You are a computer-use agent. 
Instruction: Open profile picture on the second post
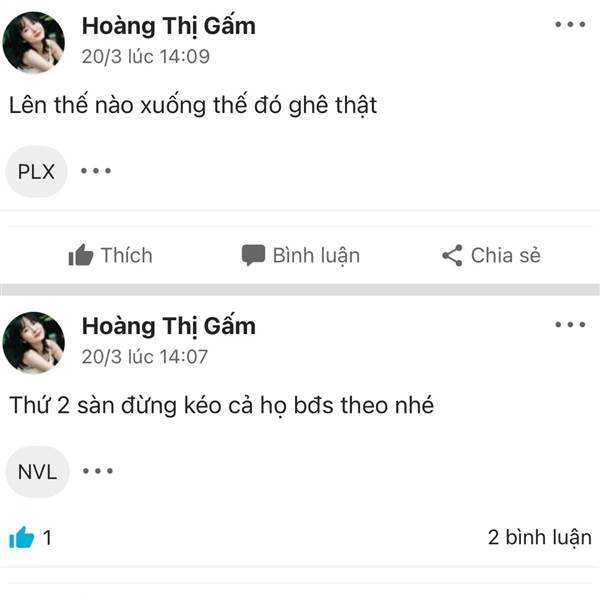point(34,342)
